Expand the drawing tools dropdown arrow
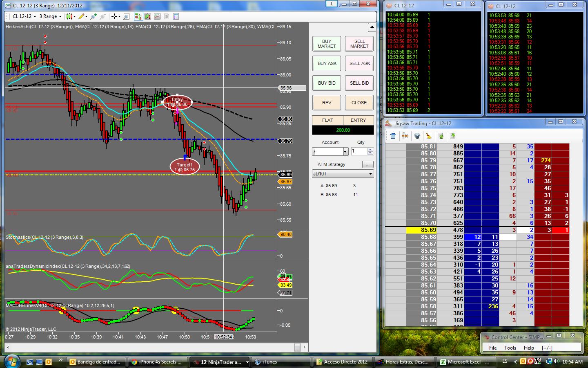The width and height of the screenshot is (588, 368). (86, 17)
